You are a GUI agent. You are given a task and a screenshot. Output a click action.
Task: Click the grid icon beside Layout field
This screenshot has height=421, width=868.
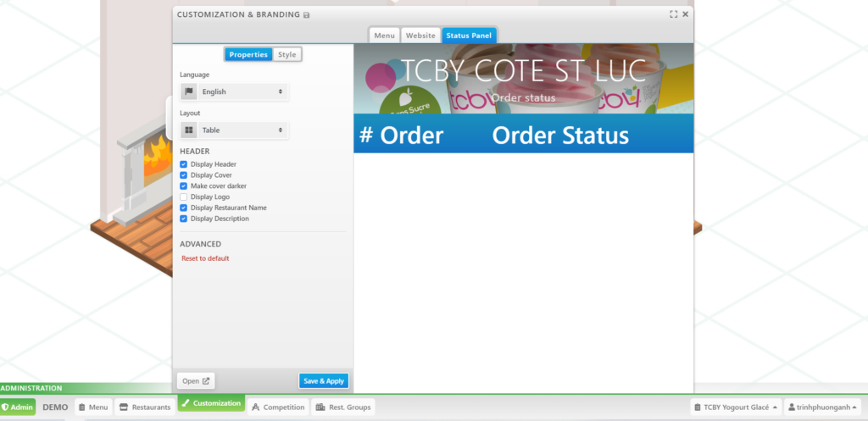(x=189, y=130)
